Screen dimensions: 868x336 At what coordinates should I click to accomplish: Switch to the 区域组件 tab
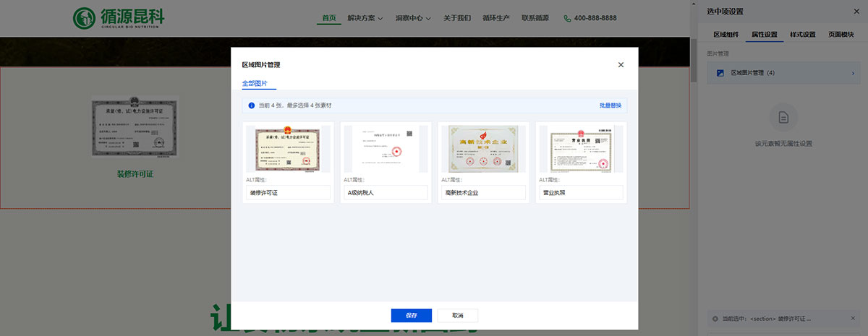click(726, 34)
